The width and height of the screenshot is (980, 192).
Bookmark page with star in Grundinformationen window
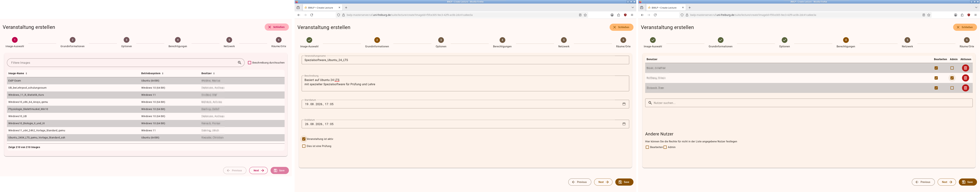[585, 15]
